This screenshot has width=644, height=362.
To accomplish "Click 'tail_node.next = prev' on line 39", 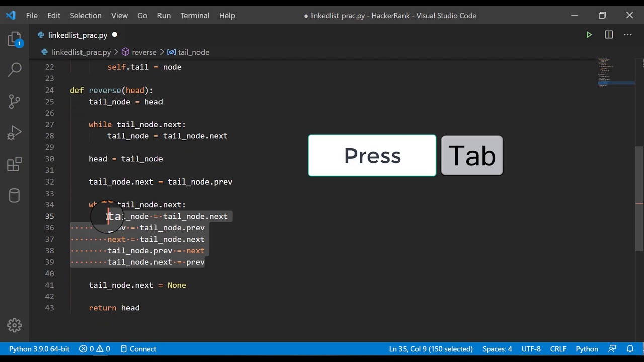I will pyautogui.click(x=156, y=262).
